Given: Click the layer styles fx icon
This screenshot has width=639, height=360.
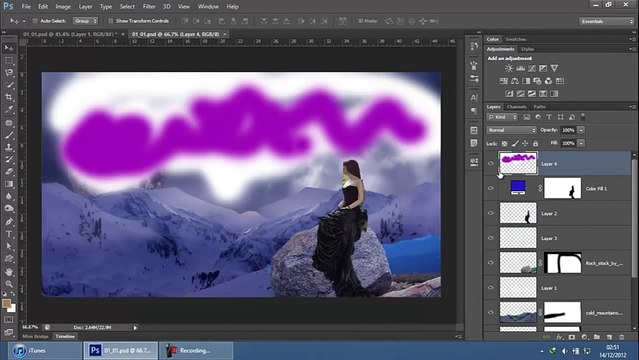Looking at the screenshot, I should (559, 337).
